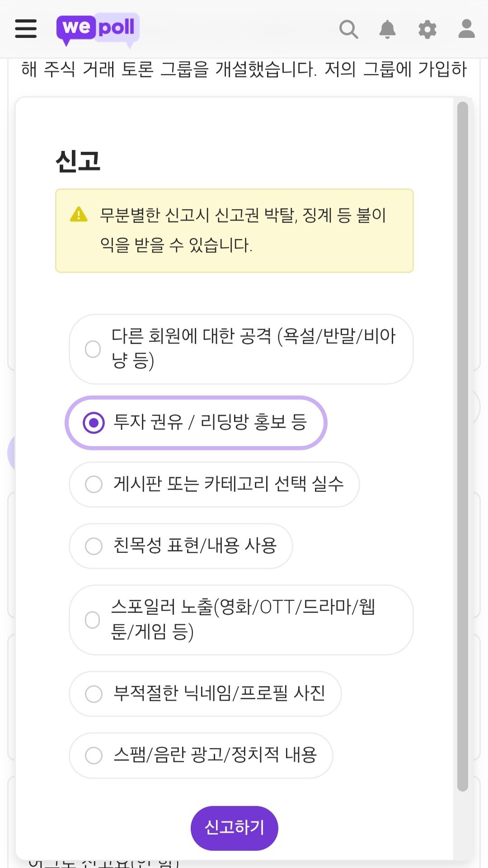Open search with magnifier icon
Image resolution: width=488 pixels, height=868 pixels.
click(348, 29)
